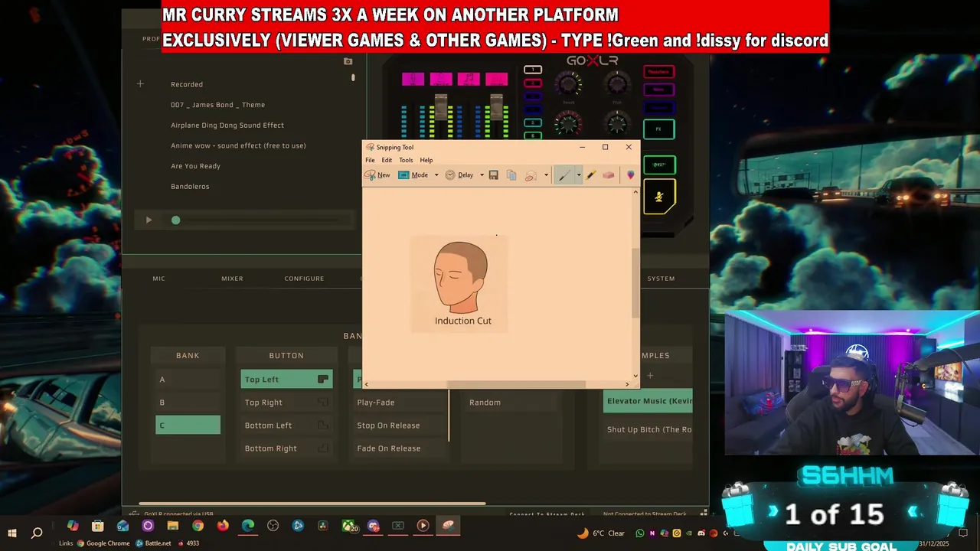Click the taskbar search magnifier icon
980x551 pixels.
37,533
